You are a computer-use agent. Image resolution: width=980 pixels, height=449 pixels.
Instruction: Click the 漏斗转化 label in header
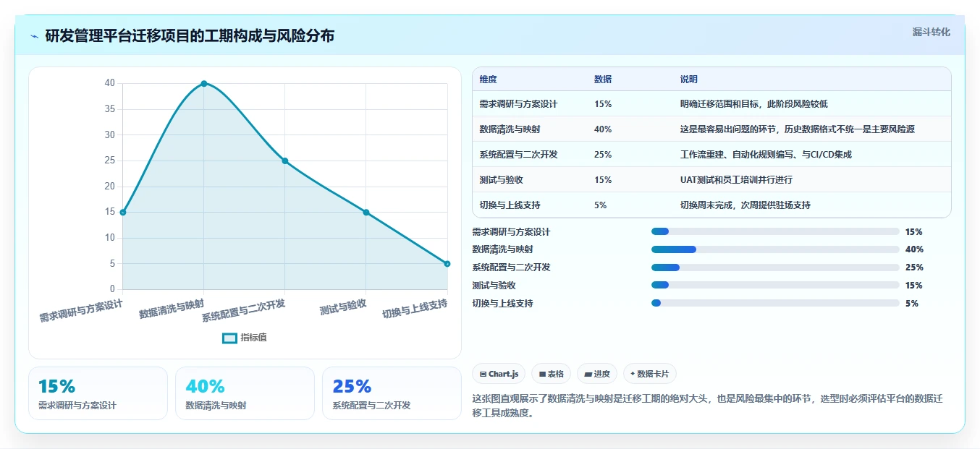click(x=931, y=32)
